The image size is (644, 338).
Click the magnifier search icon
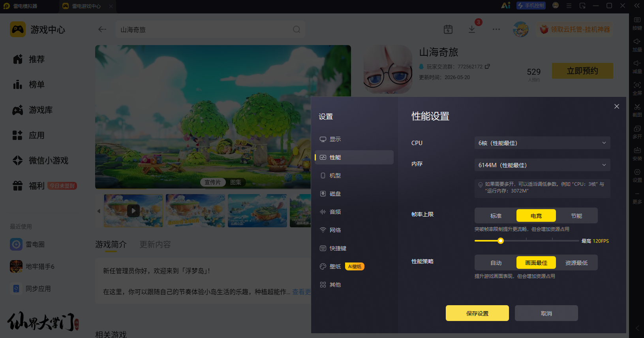click(x=297, y=29)
